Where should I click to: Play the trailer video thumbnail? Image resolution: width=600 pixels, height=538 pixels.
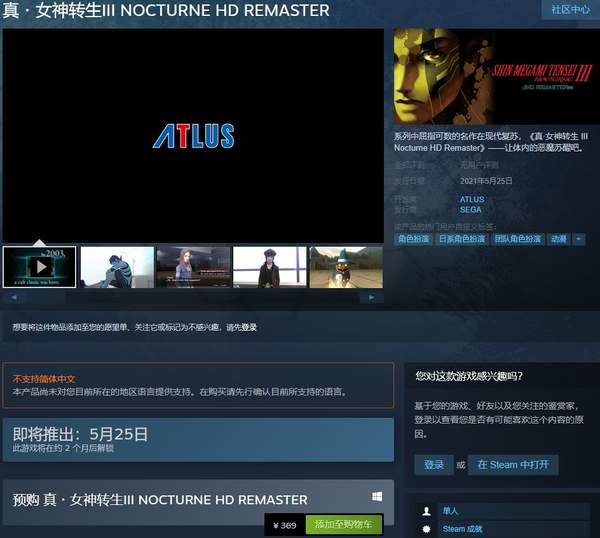click(x=40, y=267)
